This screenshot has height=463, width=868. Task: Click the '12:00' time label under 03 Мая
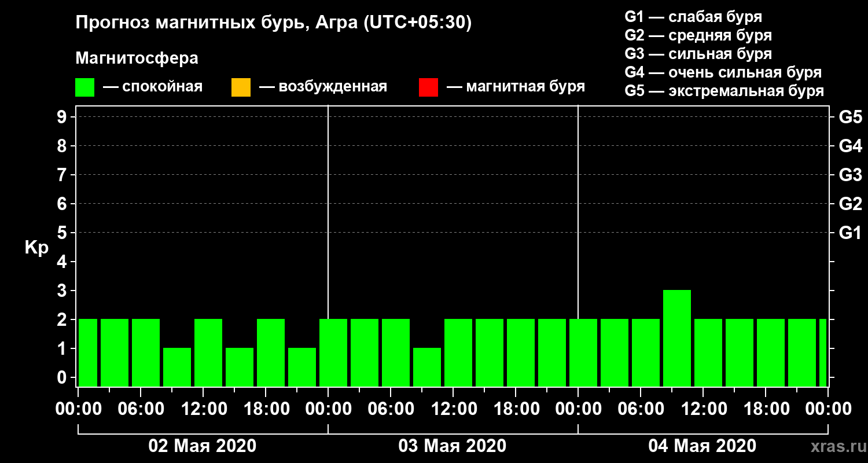453,409
